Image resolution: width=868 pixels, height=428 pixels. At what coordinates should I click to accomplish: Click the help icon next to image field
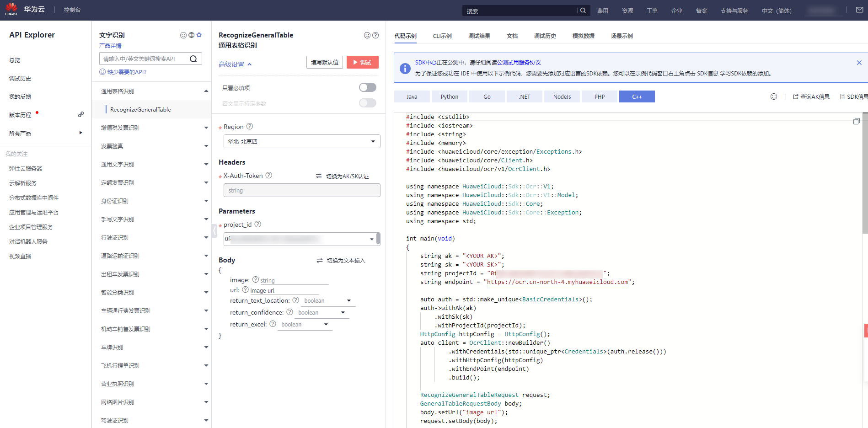[256, 279]
